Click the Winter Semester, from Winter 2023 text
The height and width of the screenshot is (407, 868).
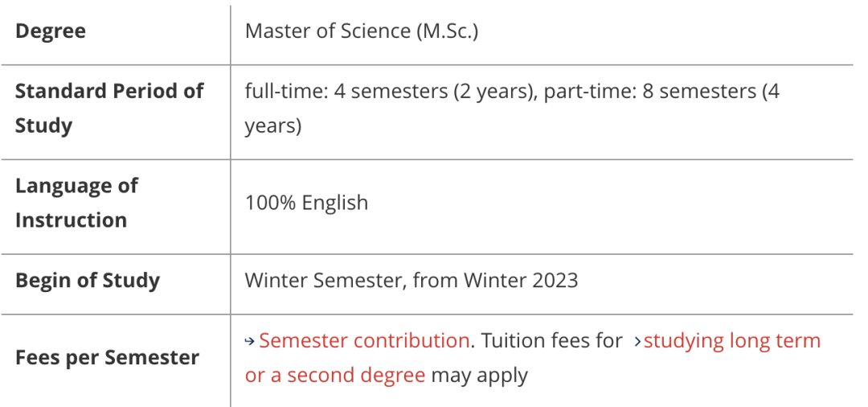[411, 280]
